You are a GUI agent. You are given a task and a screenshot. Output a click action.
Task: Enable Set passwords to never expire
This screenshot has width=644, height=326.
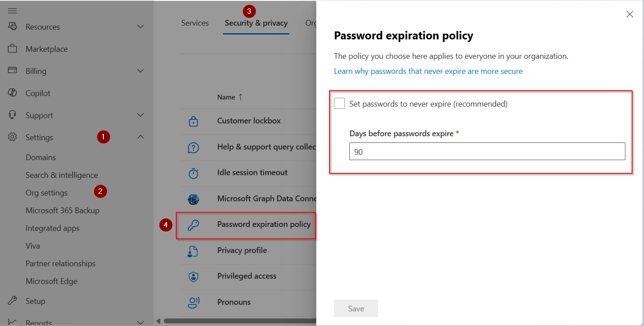(x=339, y=103)
